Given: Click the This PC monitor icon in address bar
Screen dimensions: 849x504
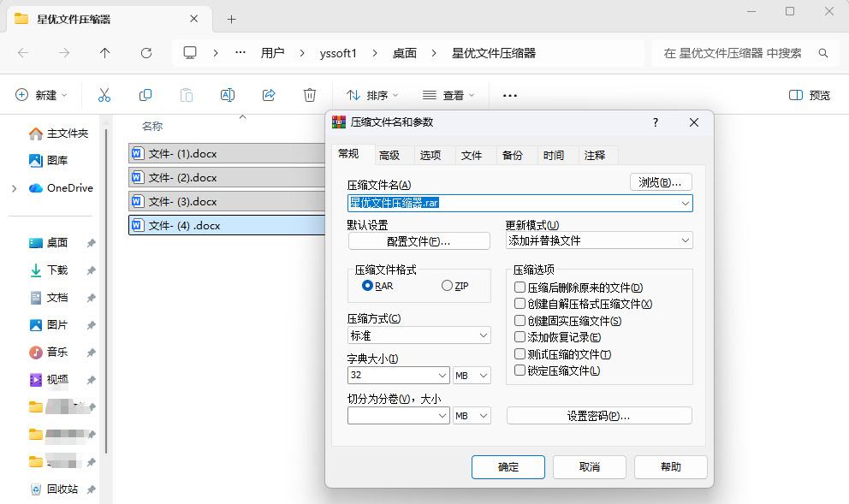Looking at the screenshot, I should coord(189,52).
